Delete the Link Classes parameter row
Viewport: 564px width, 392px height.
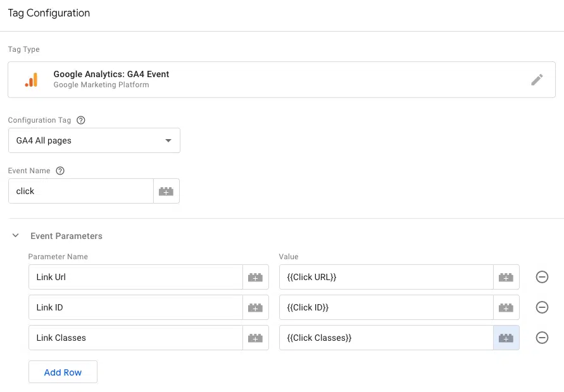pyautogui.click(x=542, y=338)
